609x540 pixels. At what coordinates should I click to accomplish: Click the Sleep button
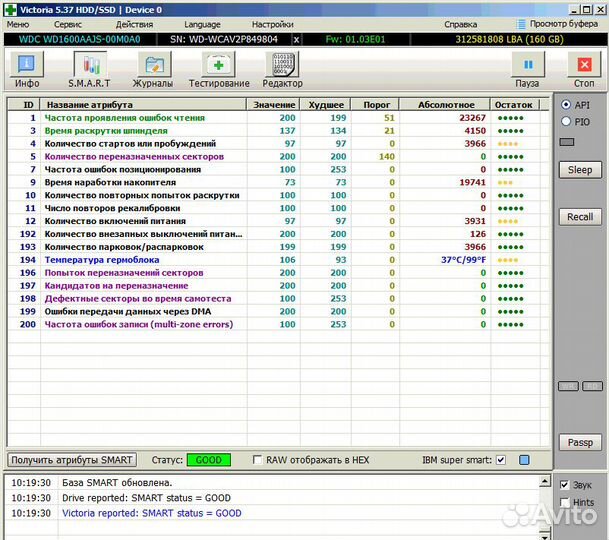580,170
